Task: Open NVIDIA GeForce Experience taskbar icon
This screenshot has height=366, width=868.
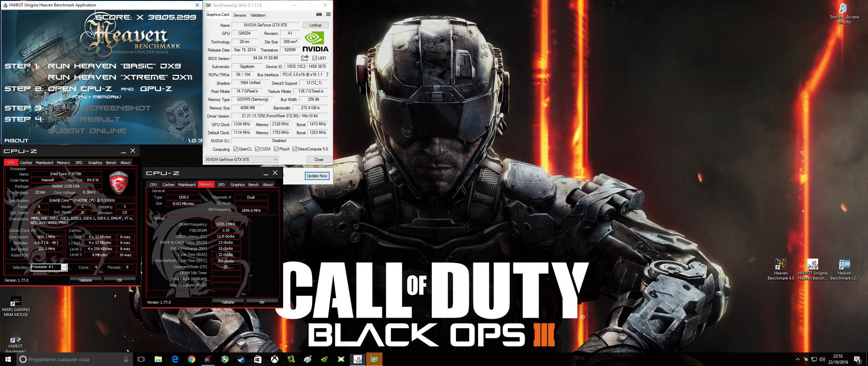Action: click(x=324, y=359)
